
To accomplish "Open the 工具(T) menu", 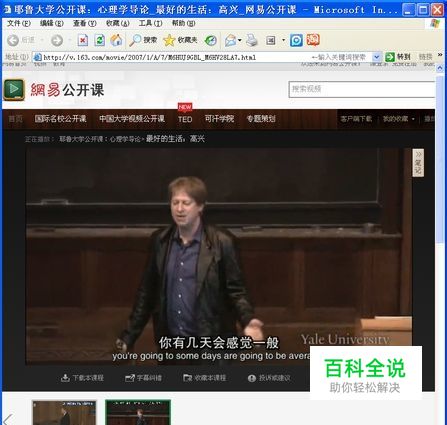I will pyautogui.click(x=150, y=23).
